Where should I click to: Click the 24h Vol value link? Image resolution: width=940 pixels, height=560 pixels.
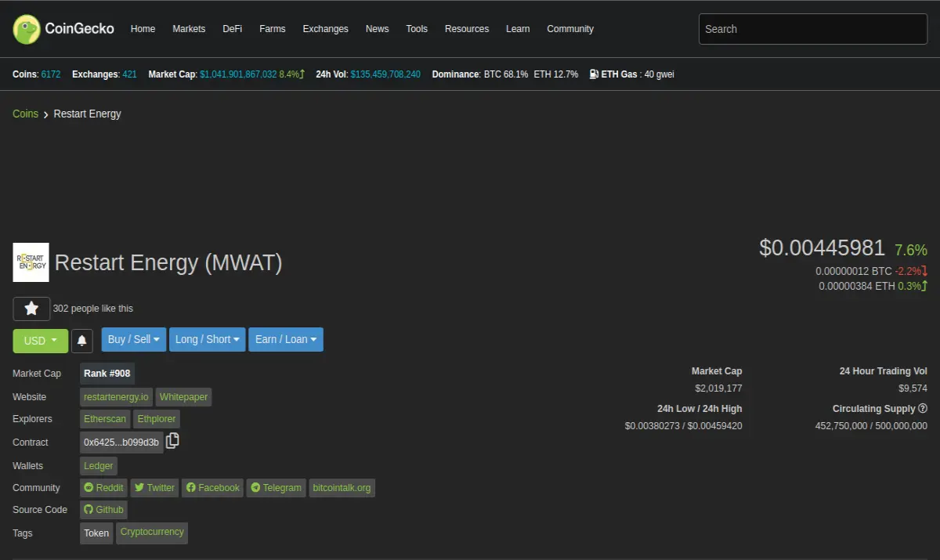385,74
